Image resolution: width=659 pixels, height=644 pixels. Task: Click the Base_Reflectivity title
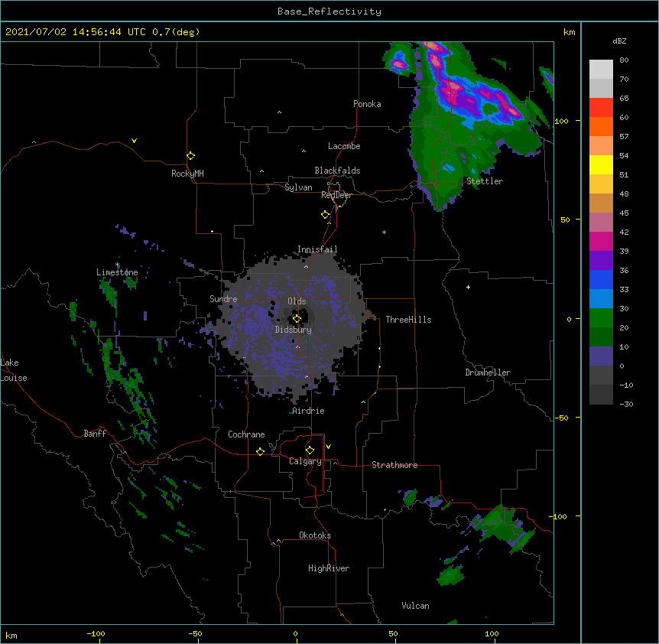tap(329, 11)
